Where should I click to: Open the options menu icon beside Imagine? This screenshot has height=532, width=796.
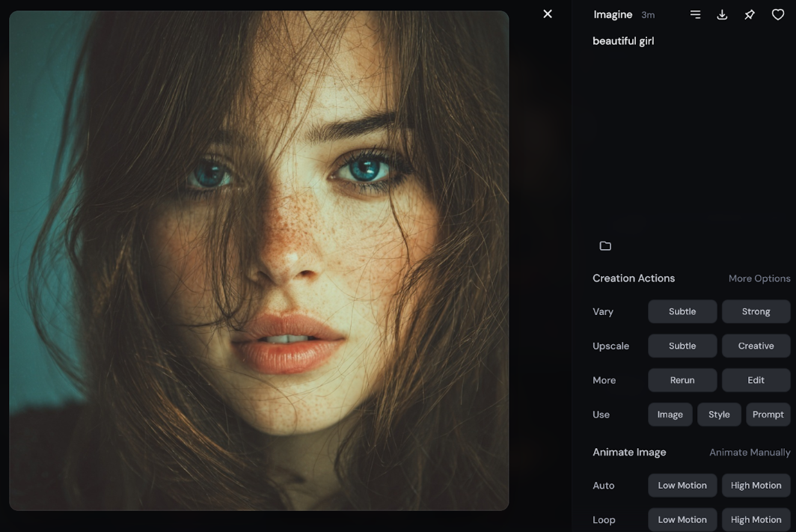tap(695, 14)
